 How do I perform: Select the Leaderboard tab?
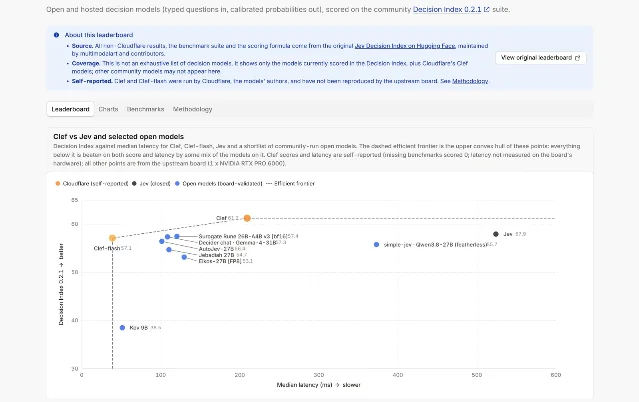click(70, 109)
